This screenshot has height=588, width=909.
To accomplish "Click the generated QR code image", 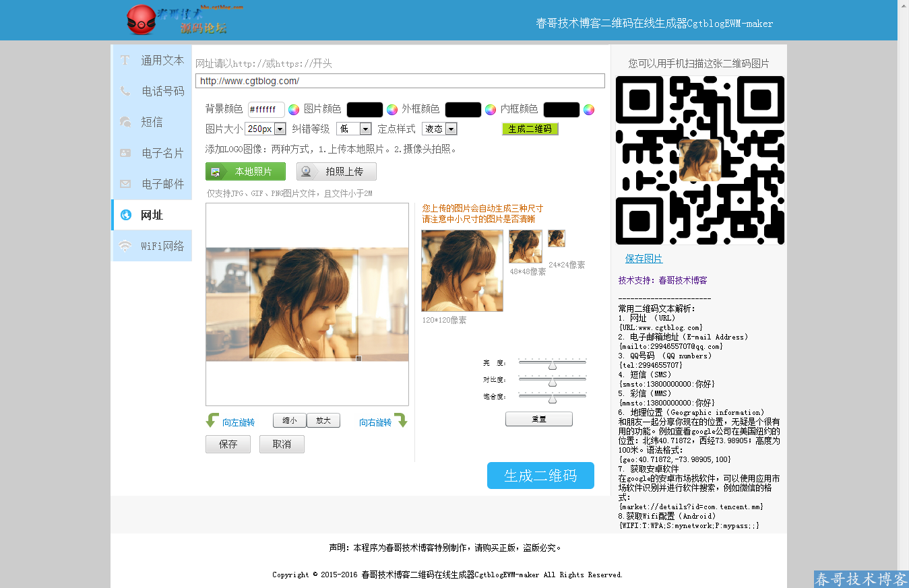I will pyautogui.click(x=700, y=160).
